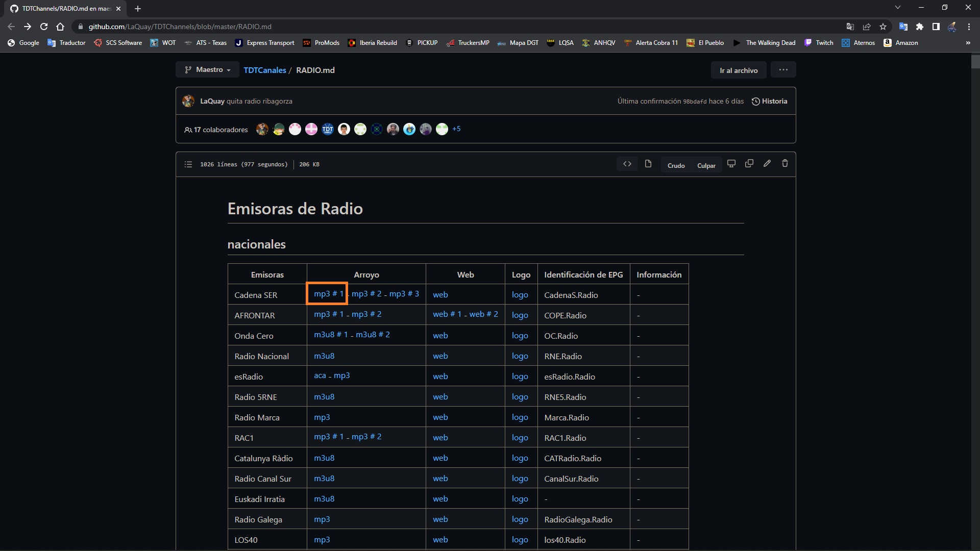The width and height of the screenshot is (980, 551).
Task: Show source code view icon
Action: click(x=627, y=164)
